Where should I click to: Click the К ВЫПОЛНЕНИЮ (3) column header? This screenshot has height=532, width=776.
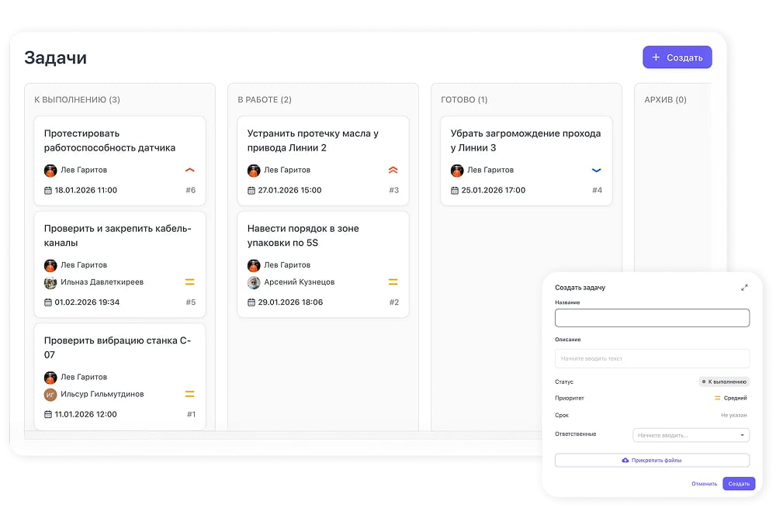click(x=77, y=100)
